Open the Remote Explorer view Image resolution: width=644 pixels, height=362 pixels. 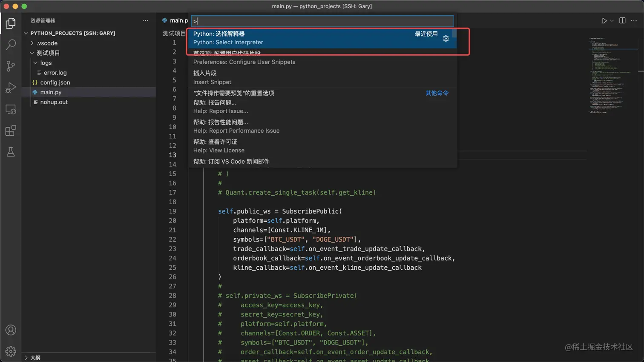click(x=11, y=109)
